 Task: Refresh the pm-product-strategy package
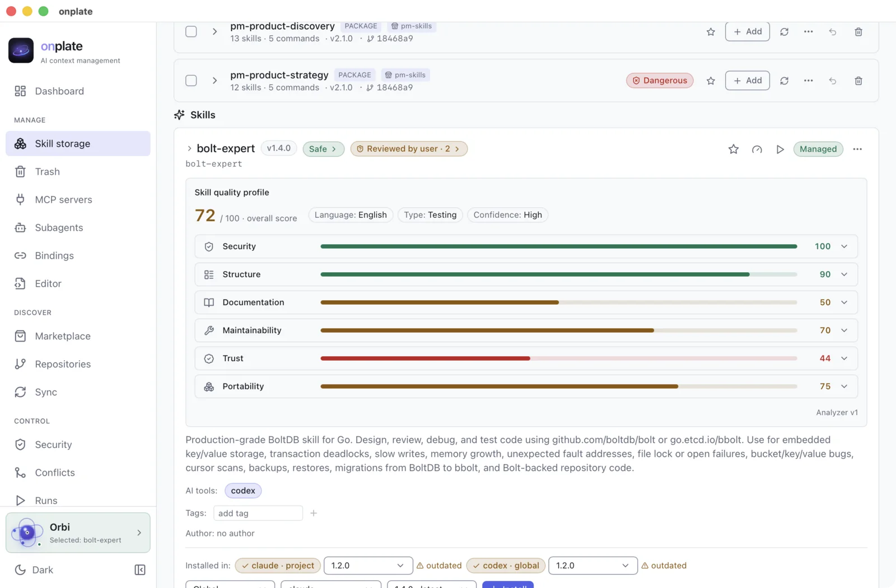784,81
